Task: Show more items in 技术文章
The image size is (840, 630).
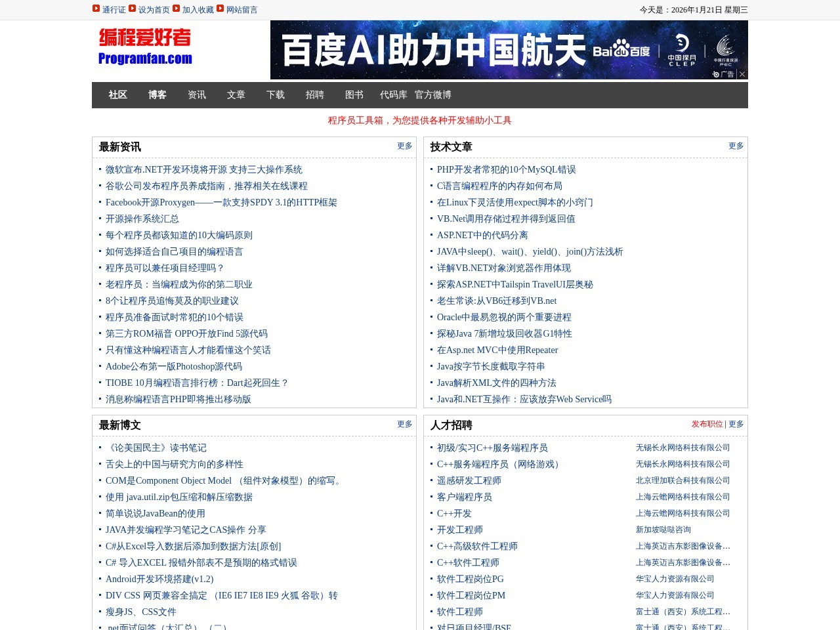Action: [736, 146]
